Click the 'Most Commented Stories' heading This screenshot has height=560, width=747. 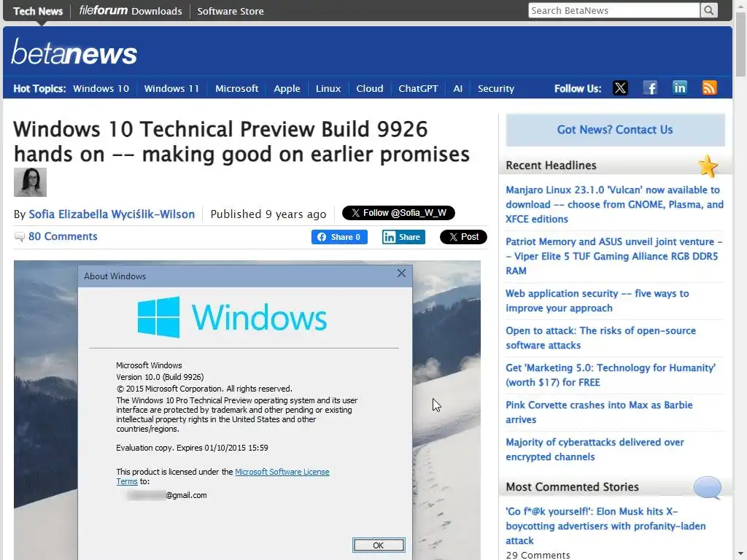[x=572, y=486]
